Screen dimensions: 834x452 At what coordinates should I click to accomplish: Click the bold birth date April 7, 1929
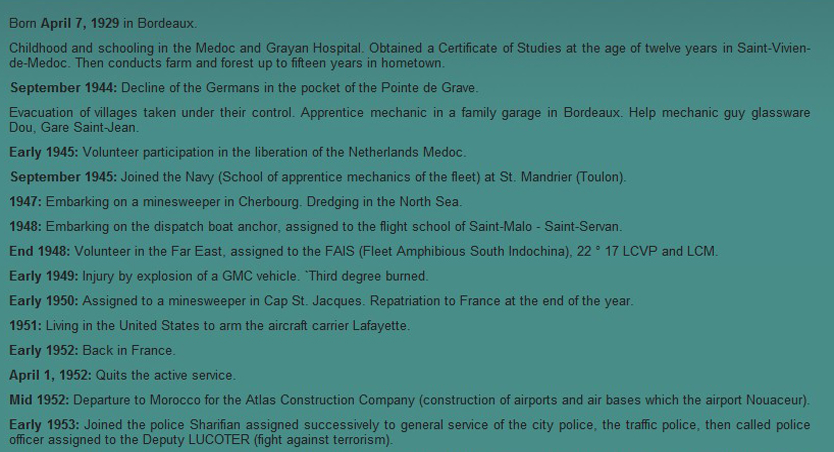80,23
